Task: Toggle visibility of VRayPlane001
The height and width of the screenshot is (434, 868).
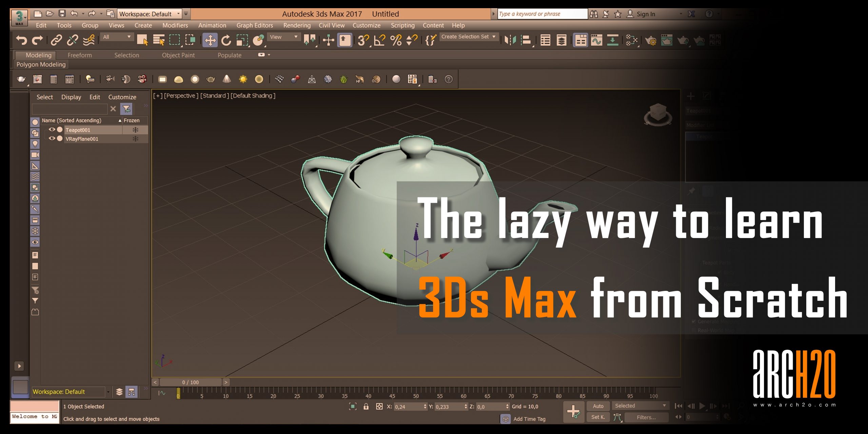Action: (x=52, y=138)
